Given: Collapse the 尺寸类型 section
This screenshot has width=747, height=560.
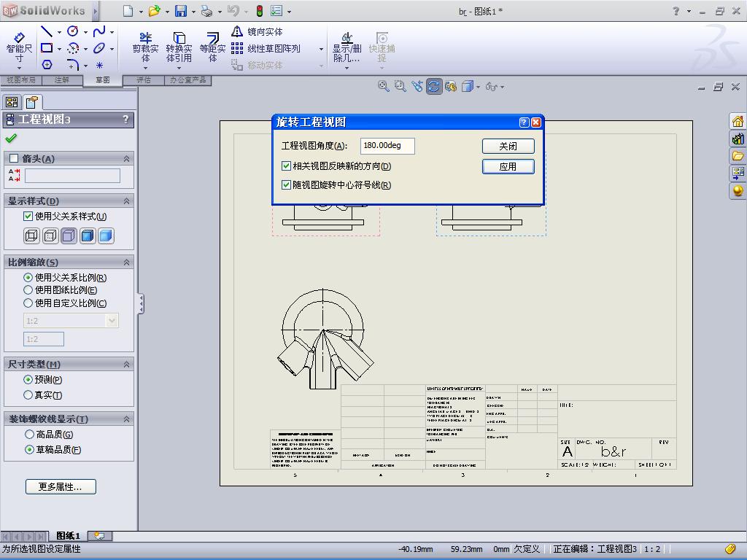Looking at the screenshot, I should point(126,365).
